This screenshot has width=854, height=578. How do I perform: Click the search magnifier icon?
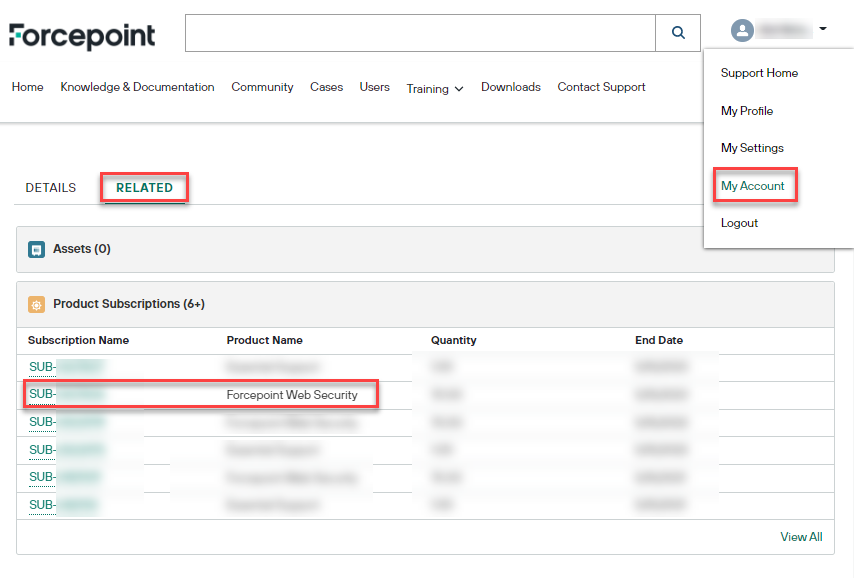click(x=678, y=32)
